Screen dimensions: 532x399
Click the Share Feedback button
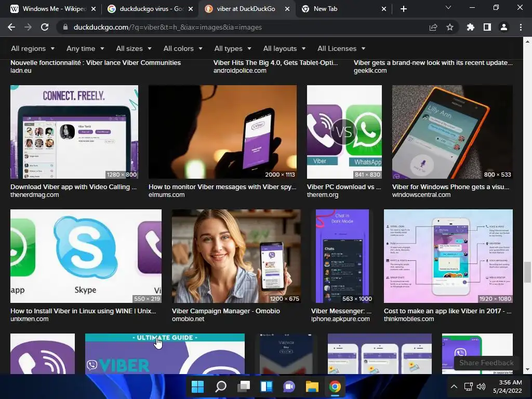[486, 363]
